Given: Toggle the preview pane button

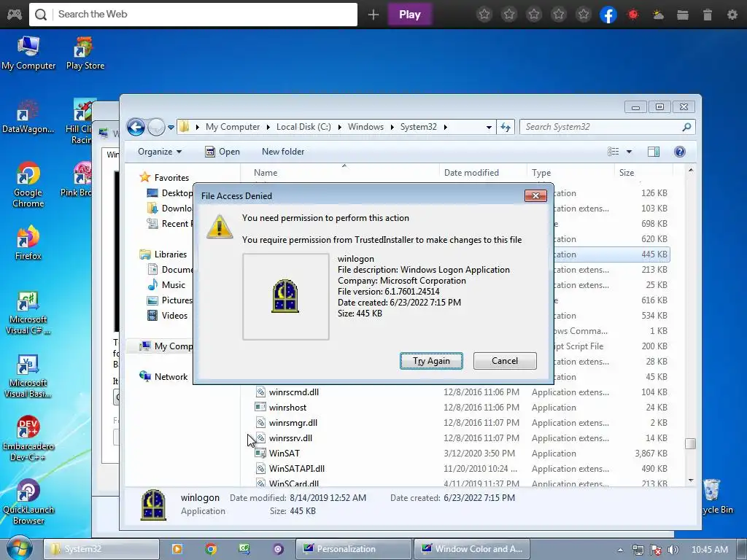Looking at the screenshot, I should click(654, 152).
